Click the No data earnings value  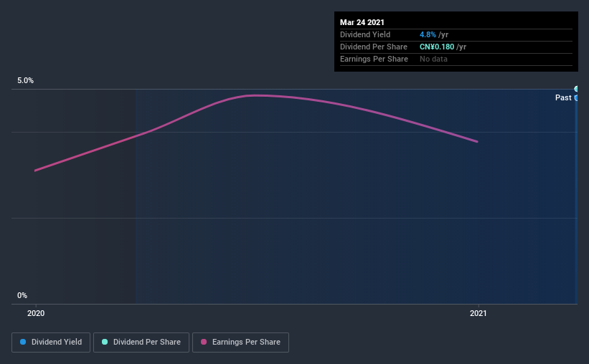pos(433,59)
